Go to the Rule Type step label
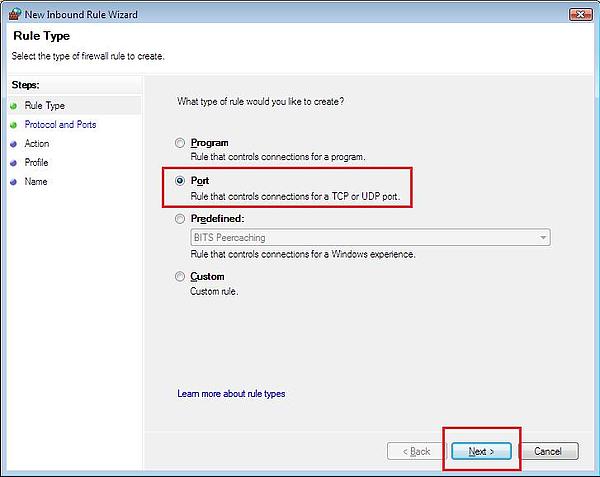Viewport: 600px width, 477px height. click(x=44, y=106)
